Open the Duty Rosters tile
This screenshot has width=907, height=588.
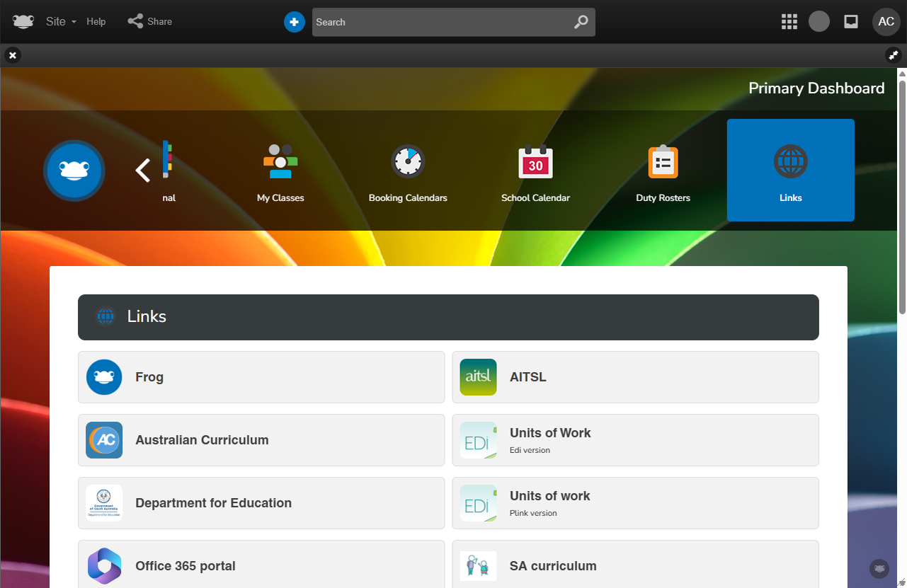[663, 171]
